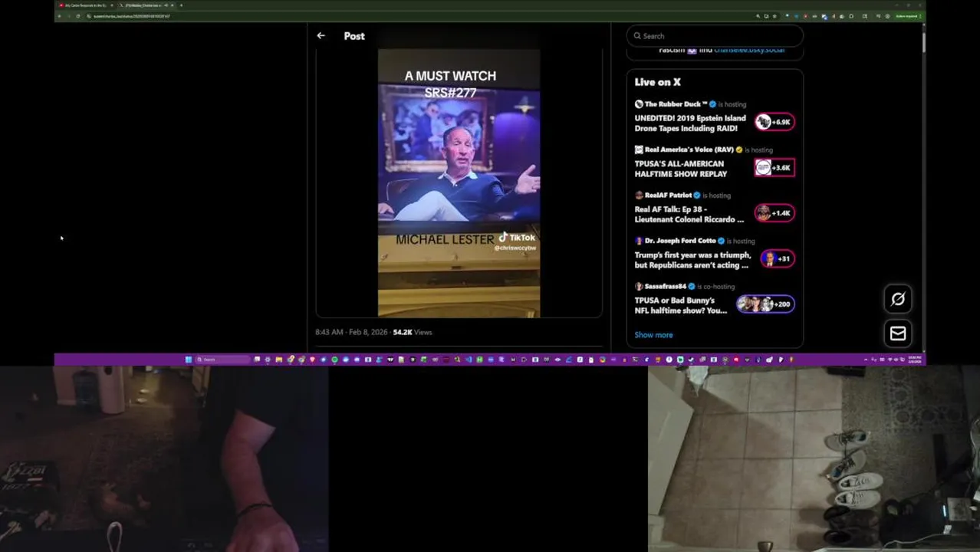Screen dimensions: 980x552
Task: Click RealAF Patriot host avatar
Action: coord(639,195)
